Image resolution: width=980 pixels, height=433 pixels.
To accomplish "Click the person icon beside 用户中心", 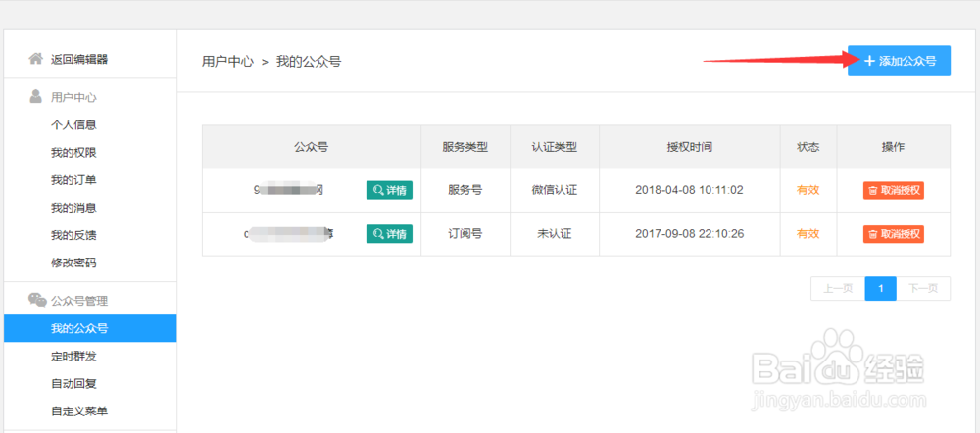I will pyautogui.click(x=36, y=97).
